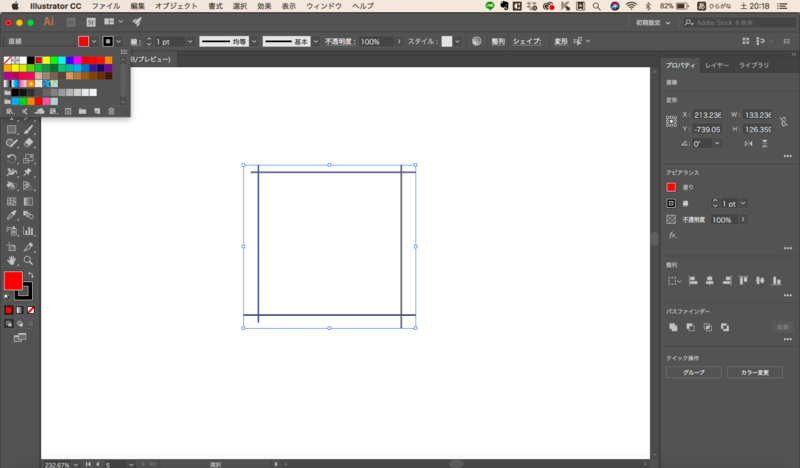Click the カラー変更 button

coord(755,373)
